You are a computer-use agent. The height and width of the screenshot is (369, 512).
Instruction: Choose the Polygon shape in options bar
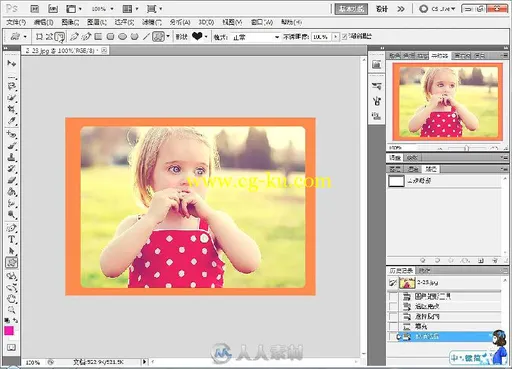pyautogui.click(x=134, y=37)
